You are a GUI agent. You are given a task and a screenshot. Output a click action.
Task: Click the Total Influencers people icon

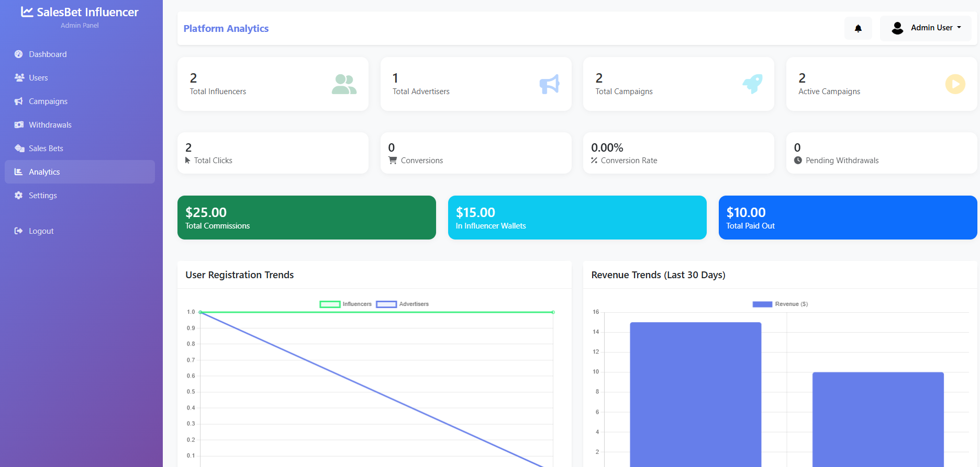[x=344, y=84]
